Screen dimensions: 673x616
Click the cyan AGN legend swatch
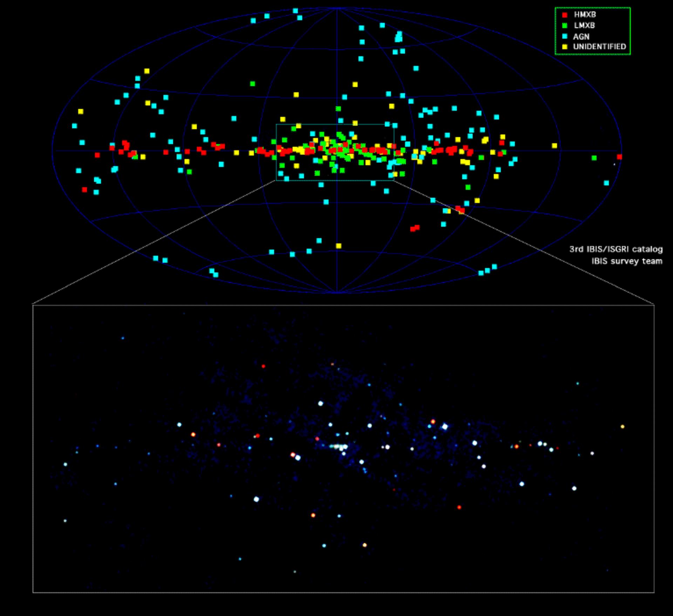tap(565, 36)
